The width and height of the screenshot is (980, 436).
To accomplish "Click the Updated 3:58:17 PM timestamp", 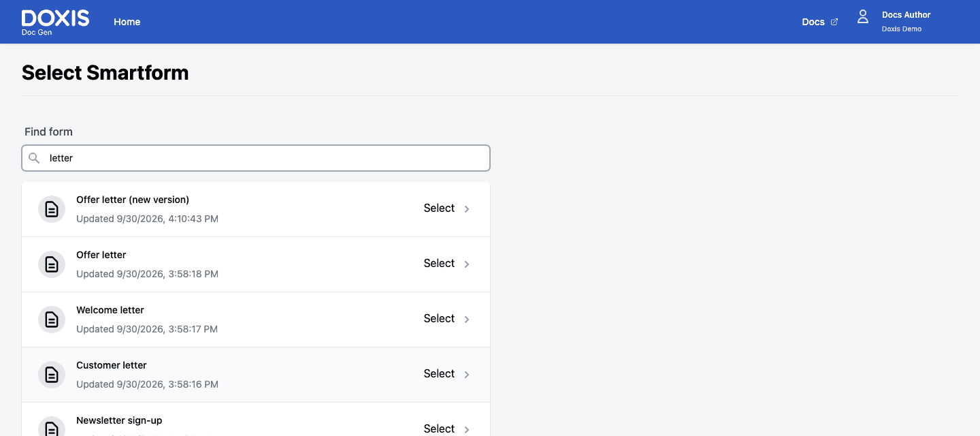I will click(147, 329).
